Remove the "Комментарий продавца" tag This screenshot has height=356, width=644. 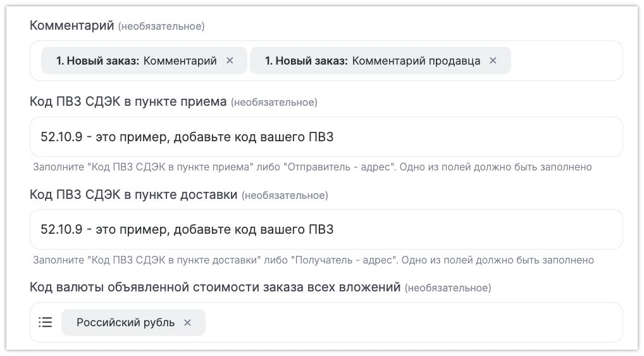pyautogui.click(x=493, y=61)
